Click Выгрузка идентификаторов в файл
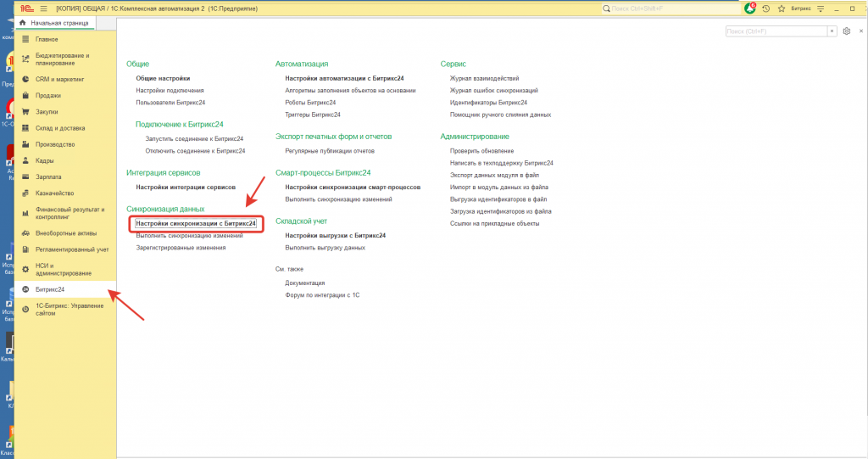 (x=498, y=199)
